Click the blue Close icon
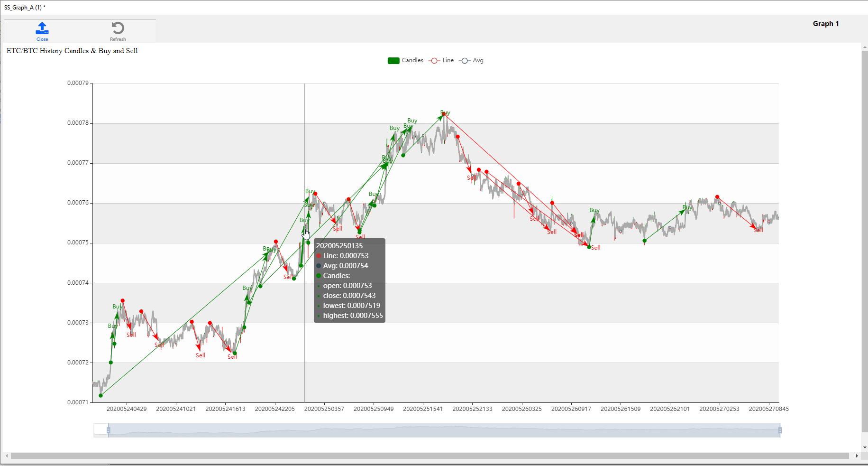Image resolution: width=868 pixels, height=466 pixels. point(42,28)
